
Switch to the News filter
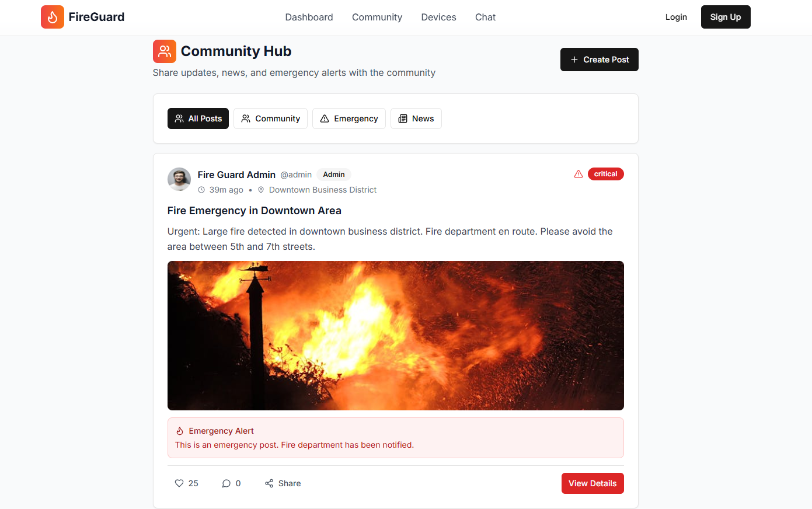point(416,118)
